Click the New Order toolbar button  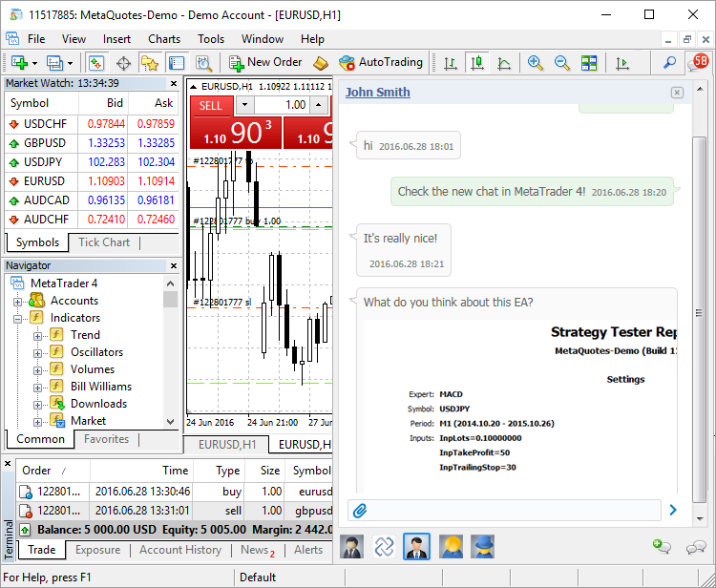(265, 62)
